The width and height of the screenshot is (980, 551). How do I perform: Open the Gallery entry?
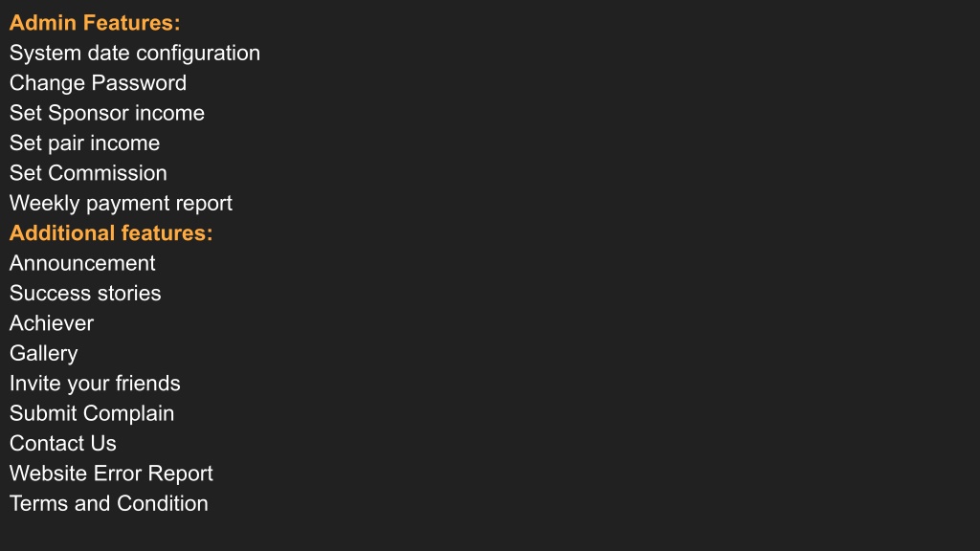[x=43, y=354]
